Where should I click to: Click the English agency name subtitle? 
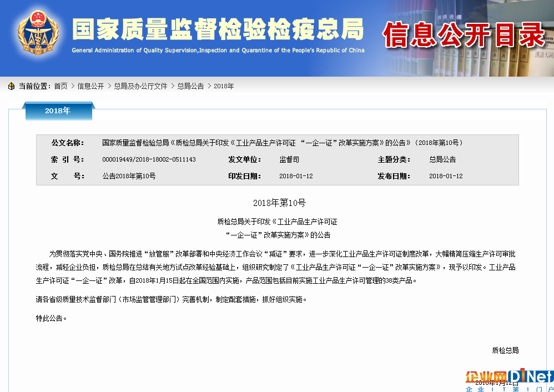point(218,50)
